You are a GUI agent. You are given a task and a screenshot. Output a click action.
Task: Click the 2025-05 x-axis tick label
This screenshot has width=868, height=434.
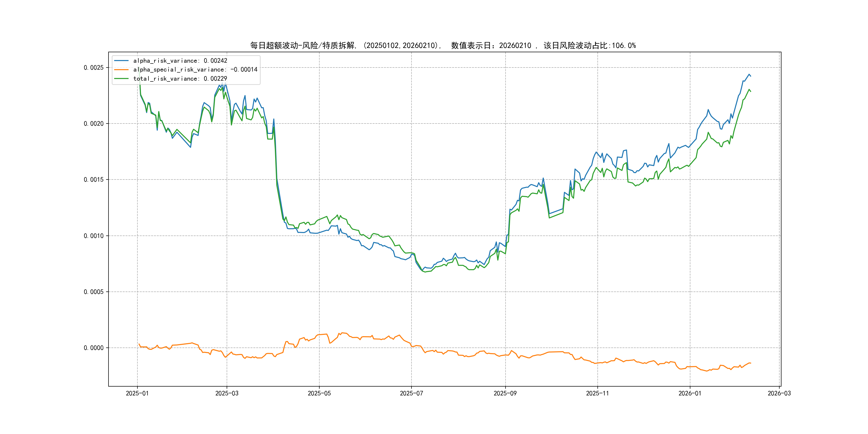click(319, 393)
